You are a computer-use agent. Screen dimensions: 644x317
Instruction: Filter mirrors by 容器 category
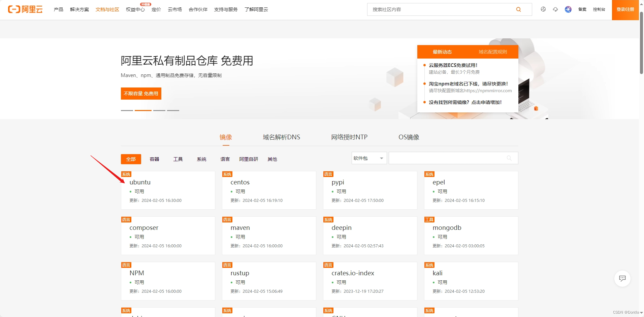tap(154, 159)
